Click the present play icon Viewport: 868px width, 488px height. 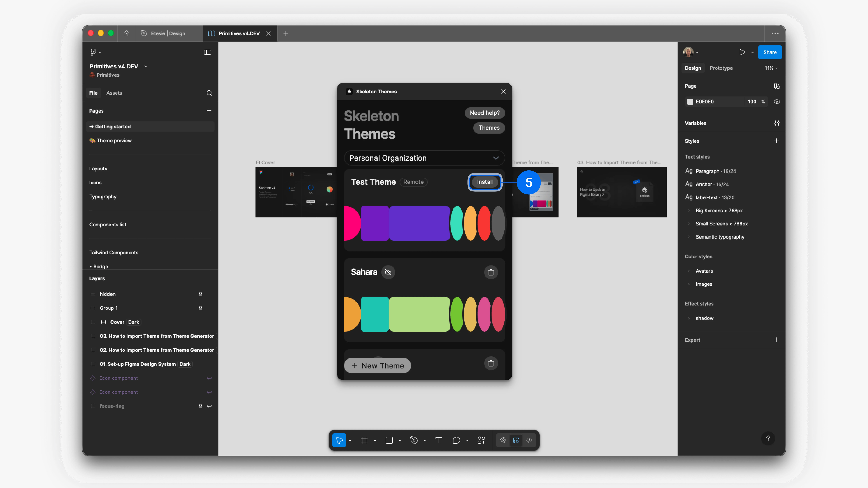point(742,52)
